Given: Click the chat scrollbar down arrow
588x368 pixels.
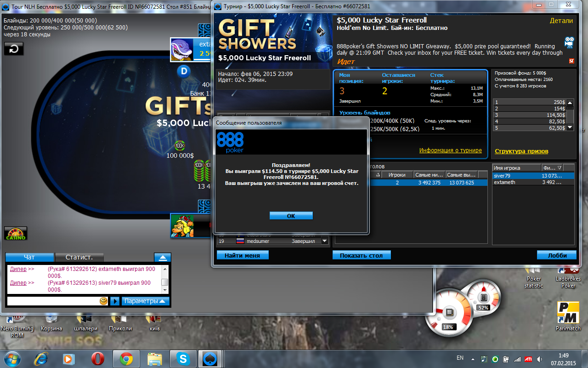Looking at the screenshot, I should [x=165, y=290].
